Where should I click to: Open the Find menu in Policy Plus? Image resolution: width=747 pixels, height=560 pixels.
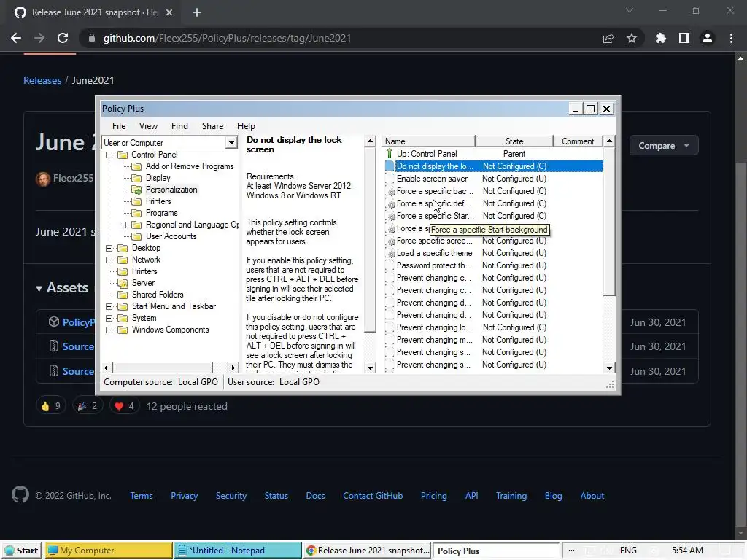pos(179,126)
